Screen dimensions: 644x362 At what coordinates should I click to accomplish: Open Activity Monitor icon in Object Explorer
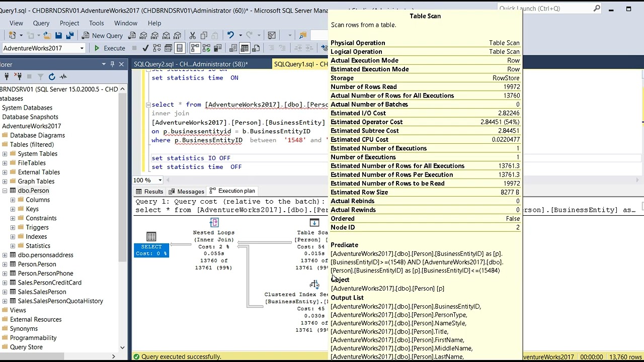63,76
